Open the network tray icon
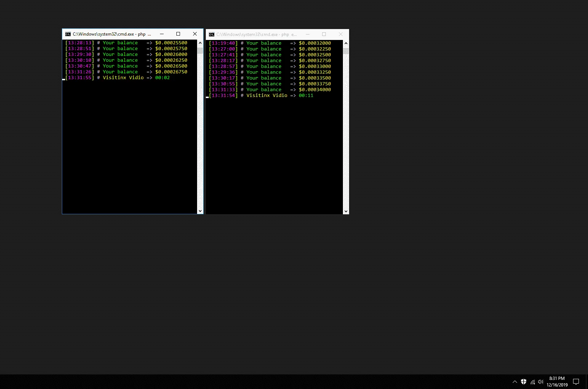 pyautogui.click(x=532, y=382)
